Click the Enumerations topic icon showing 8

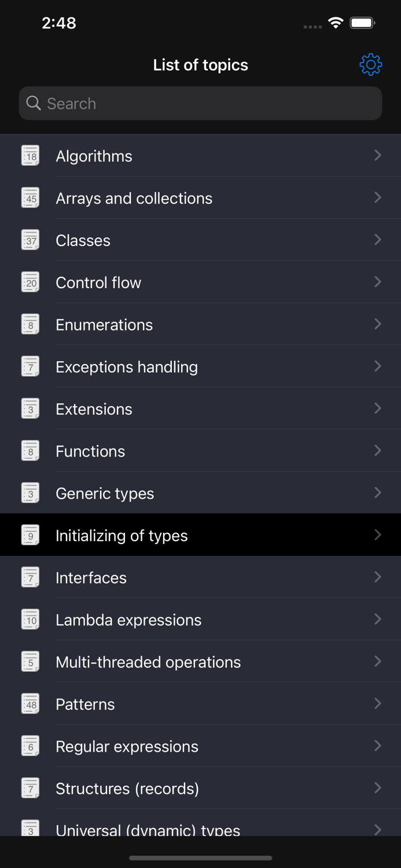tap(30, 324)
